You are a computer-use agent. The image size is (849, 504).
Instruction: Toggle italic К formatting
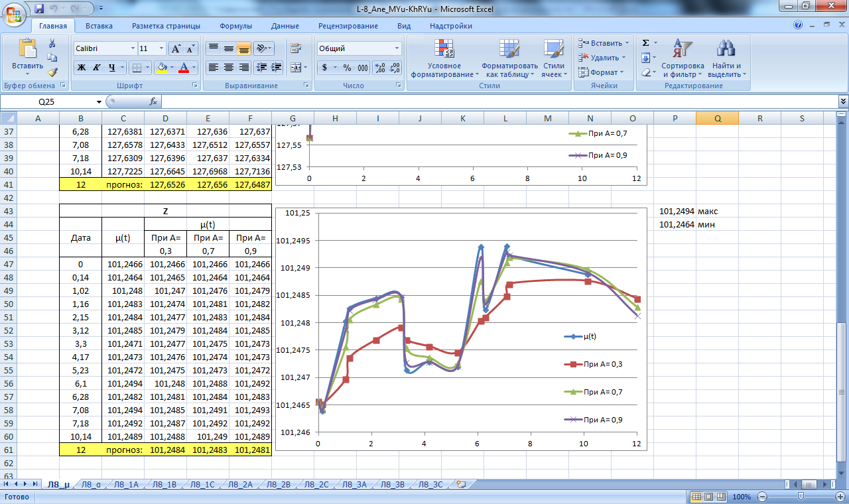[97, 67]
